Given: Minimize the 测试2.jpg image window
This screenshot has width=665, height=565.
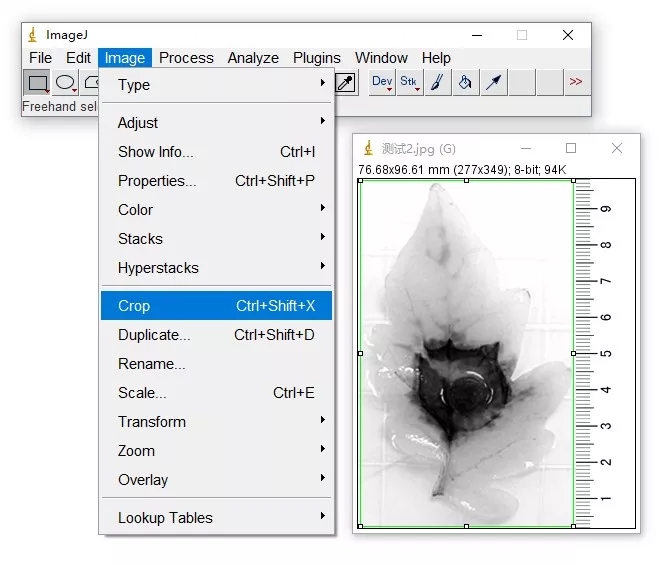Looking at the screenshot, I should coord(526,148).
